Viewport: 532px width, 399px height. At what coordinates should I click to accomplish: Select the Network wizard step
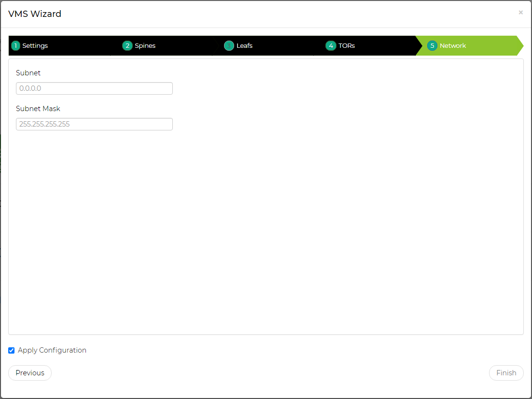click(x=453, y=46)
